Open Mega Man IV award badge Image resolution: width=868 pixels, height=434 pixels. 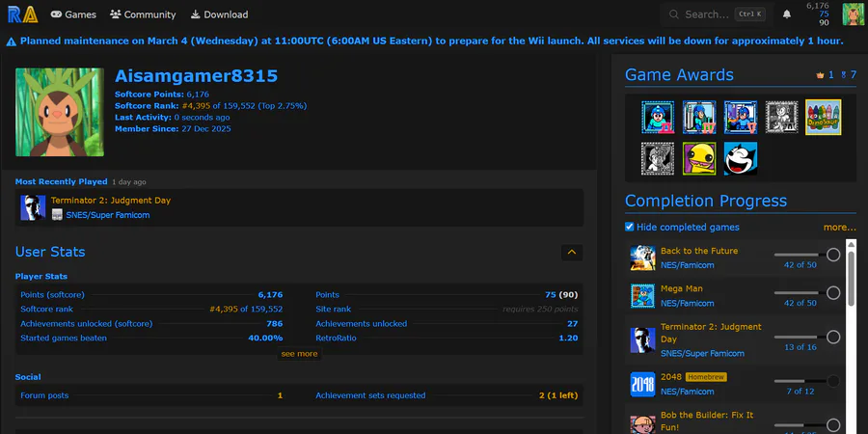coord(699,117)
